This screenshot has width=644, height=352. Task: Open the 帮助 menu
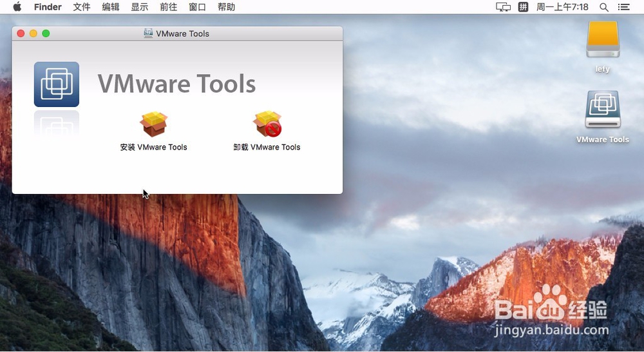226,7
